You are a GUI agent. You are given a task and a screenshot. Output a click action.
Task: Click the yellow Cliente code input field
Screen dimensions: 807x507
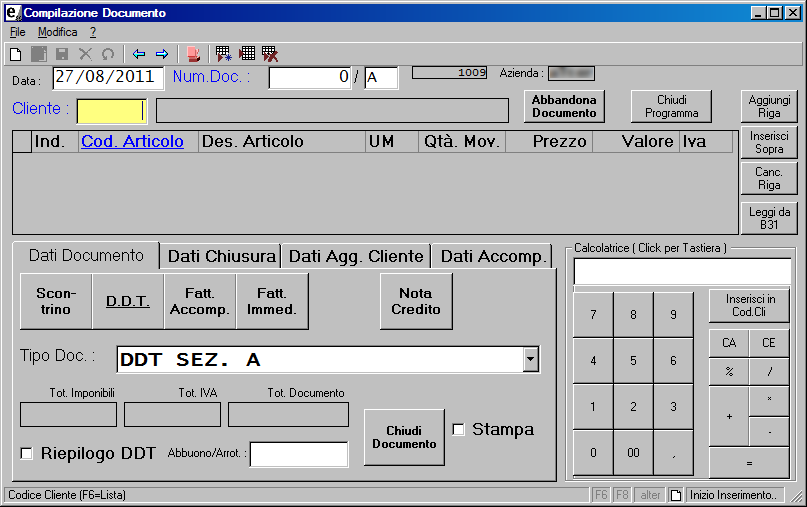click(x=112, y=110)
